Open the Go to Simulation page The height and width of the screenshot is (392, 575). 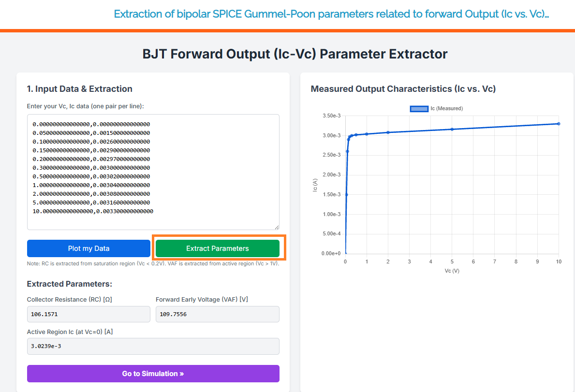[153, 374]
